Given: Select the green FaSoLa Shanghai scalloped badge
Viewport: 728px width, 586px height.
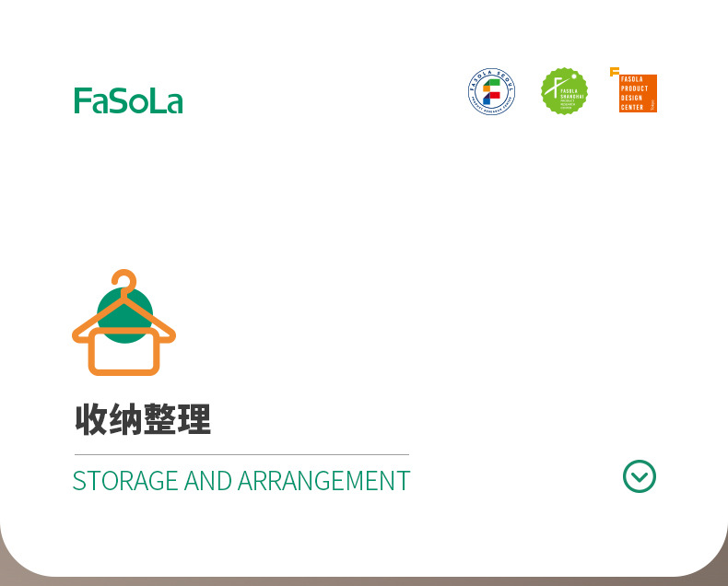Looking at the screenshot, I should [x=564, y=91].
